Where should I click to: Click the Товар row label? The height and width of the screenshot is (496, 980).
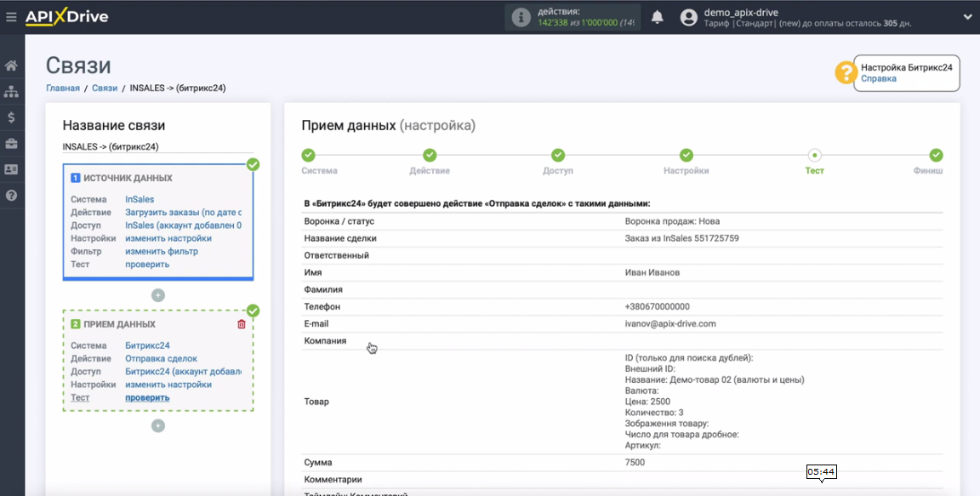tap(316, 401)
